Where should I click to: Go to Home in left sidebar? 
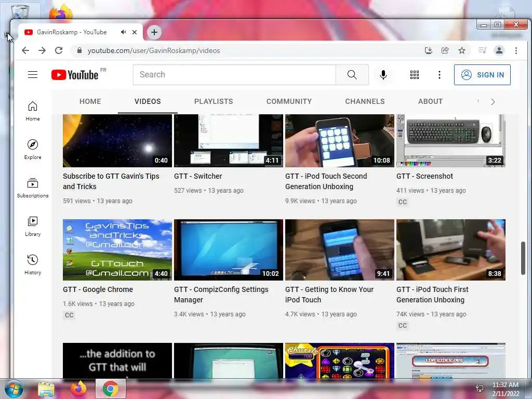point(33,111)
